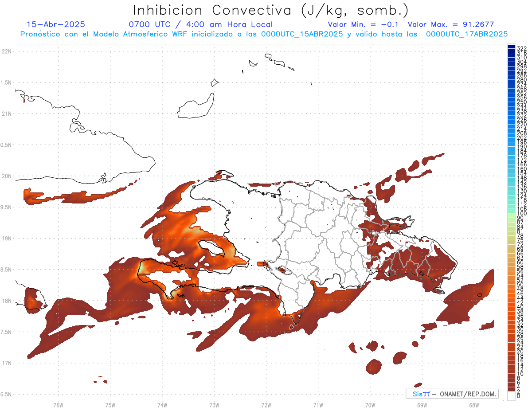Viewport: 532px width, 411px height.
Task: Click the '76W' longitude label
Action: coord(58,405)
